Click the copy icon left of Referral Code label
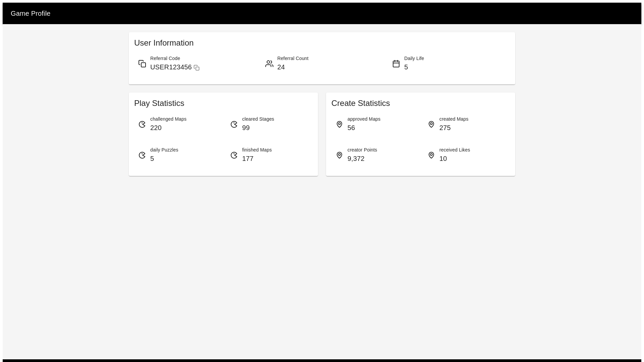Viewport: 644px width, 362px height. click(x=142, y=63)
